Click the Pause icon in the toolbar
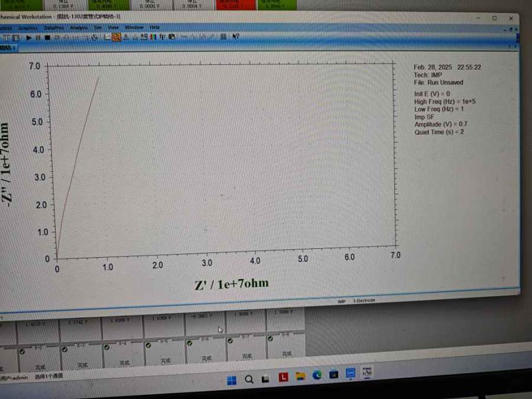Viewport: 532px width, 399px height. [38, 37]
